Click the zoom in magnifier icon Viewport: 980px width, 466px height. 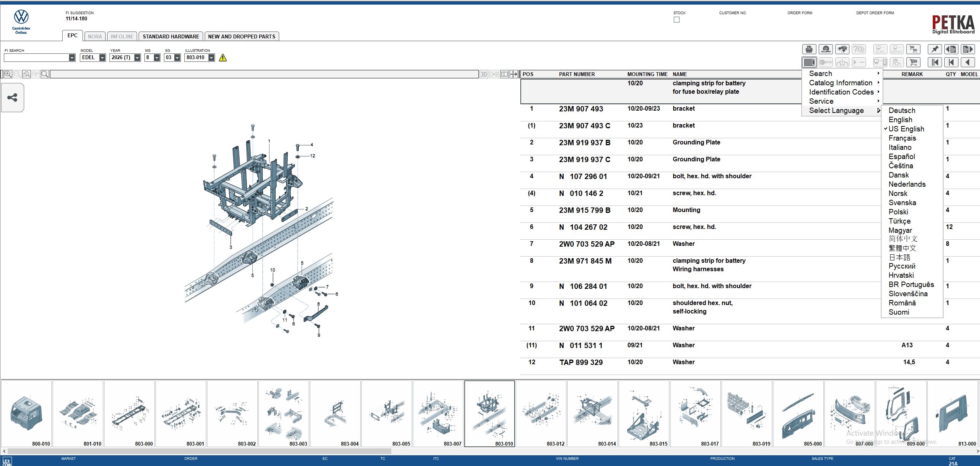tap(8, 74)
